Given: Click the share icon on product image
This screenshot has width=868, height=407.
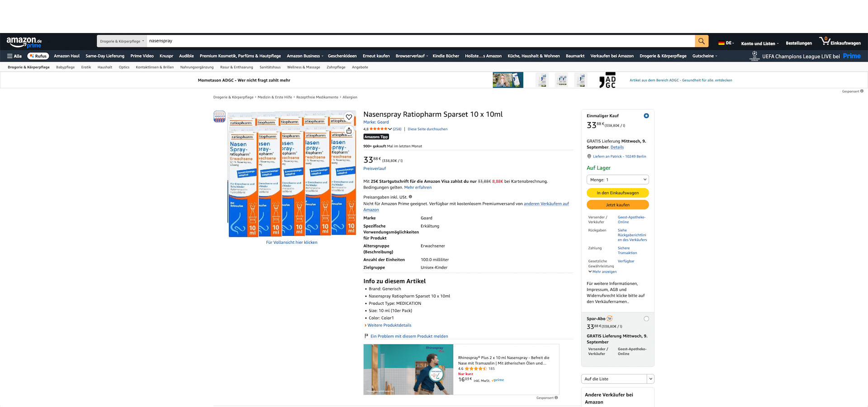Looking at the screenshot, I should point(349,130).
